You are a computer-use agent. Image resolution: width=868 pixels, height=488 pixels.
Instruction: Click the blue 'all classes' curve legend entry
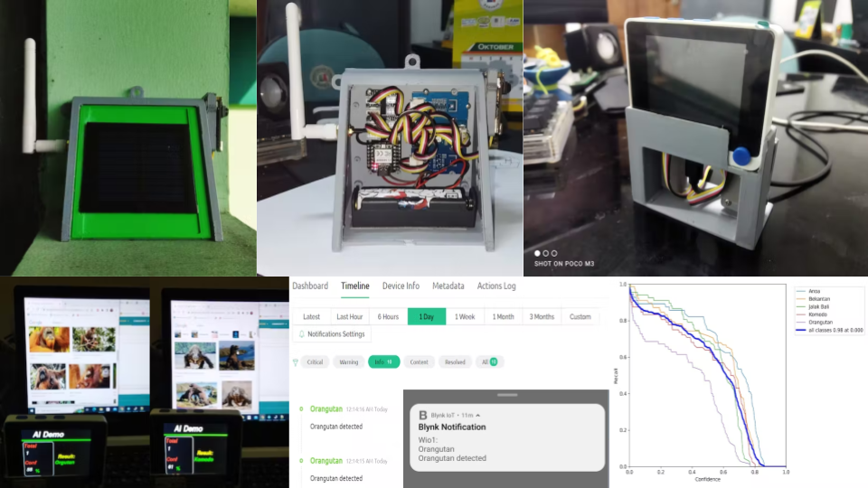pyautogui.click(x=830, y=331)
